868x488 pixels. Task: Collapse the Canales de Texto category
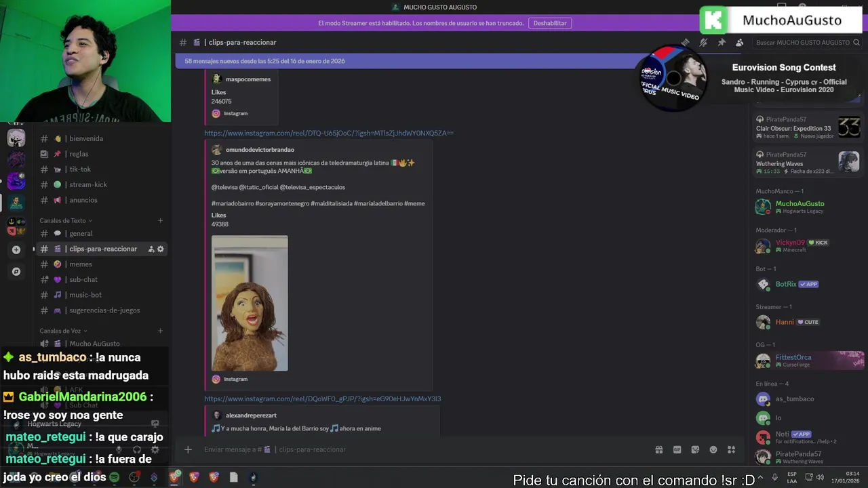point(66,220)
